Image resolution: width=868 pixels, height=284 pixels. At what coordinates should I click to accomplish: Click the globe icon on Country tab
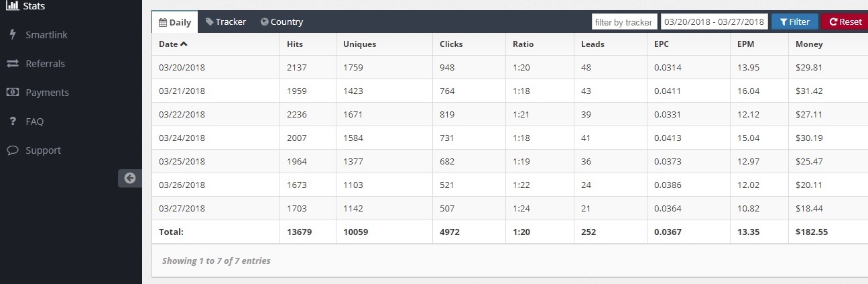[265, 22]
